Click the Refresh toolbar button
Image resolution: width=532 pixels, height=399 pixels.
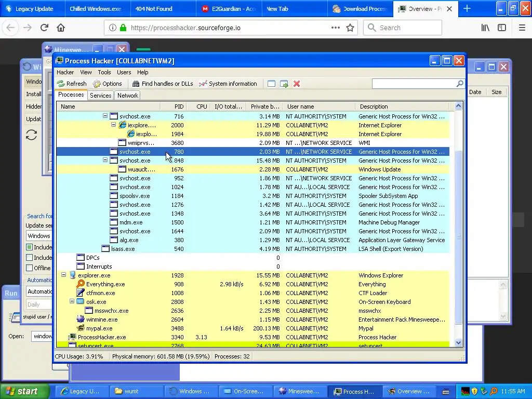72,84
